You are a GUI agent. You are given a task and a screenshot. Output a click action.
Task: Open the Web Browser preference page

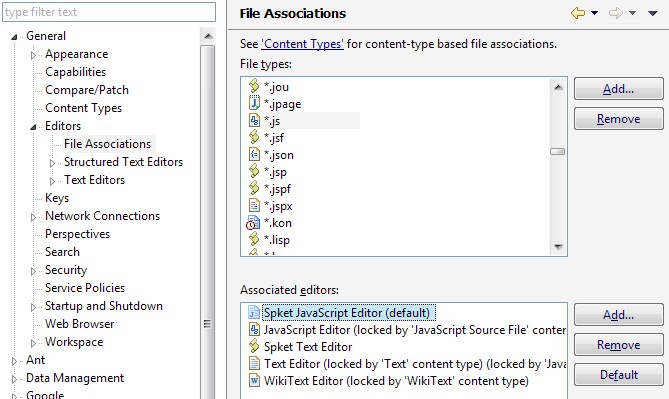coord(80,324)
